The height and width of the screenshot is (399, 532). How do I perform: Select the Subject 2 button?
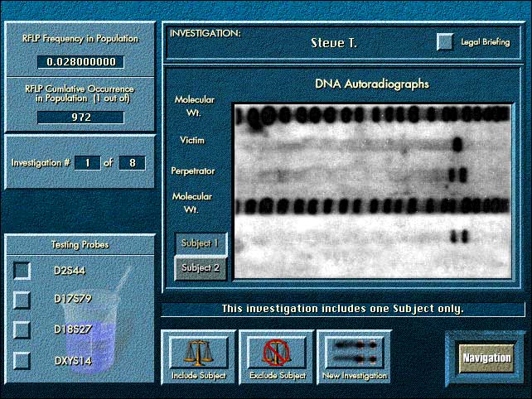[201, 268]
